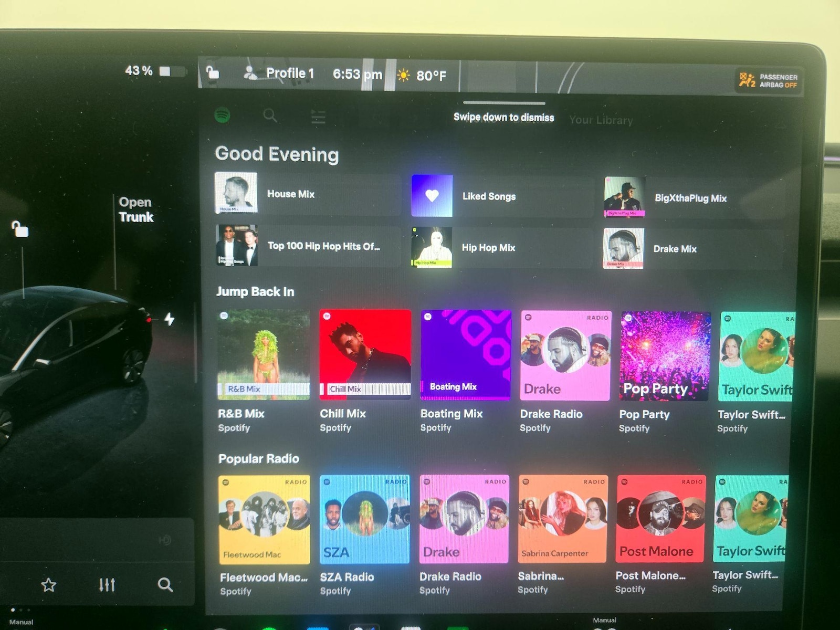Open SZA Radio station
The height and width of the screenshot is (630, 840).
click(364, 519)
